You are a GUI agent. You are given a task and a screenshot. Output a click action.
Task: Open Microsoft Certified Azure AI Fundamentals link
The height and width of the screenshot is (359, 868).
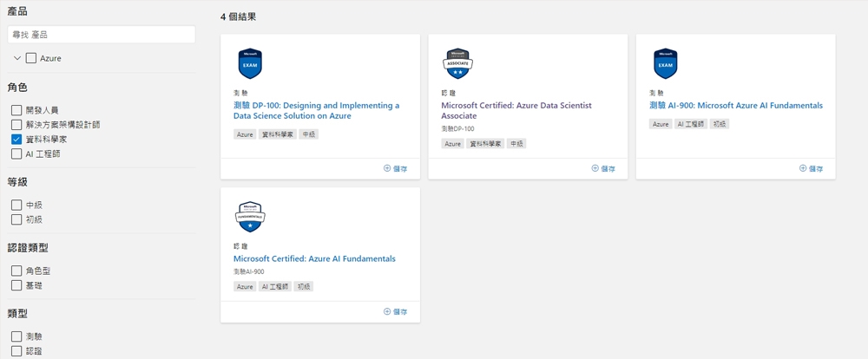coord(314,259)
